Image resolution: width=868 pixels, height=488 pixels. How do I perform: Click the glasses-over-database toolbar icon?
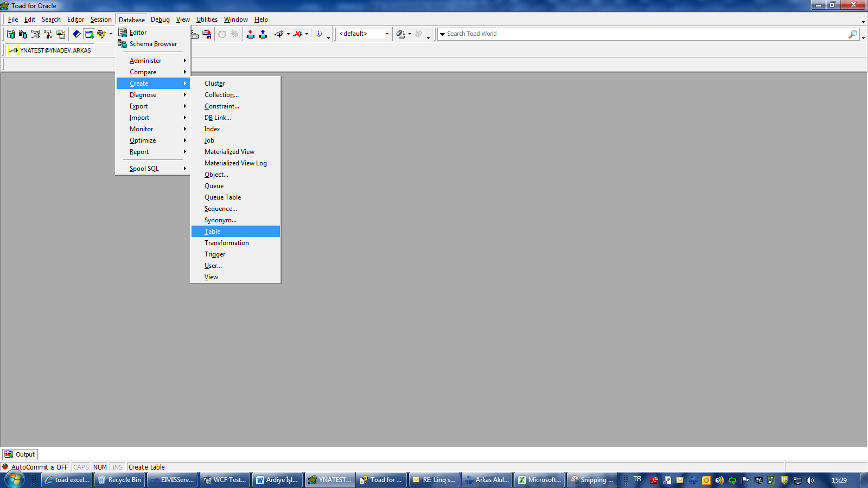coord(36,34)
